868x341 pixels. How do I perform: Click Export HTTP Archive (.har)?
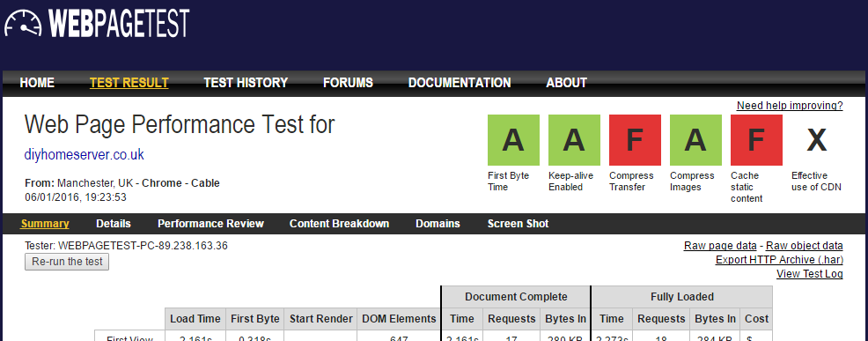point(779,259)
